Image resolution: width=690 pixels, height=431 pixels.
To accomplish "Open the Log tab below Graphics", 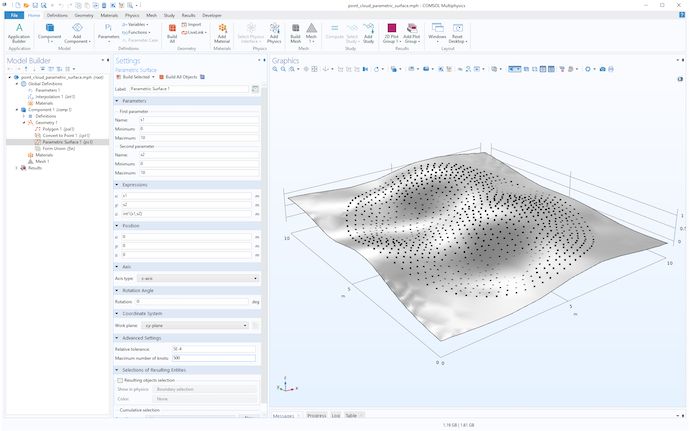I will pyautogui.click(x=336, y=416).
